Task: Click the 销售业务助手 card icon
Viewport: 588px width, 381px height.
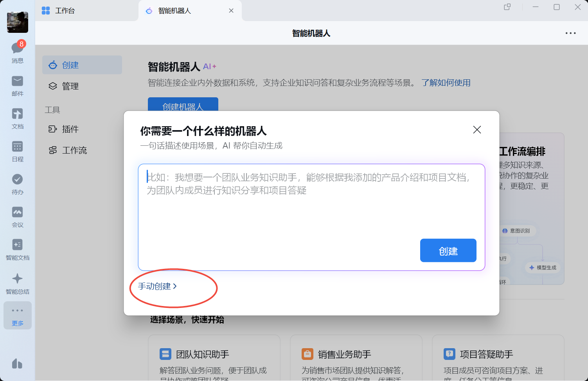Action: point(307,354)
